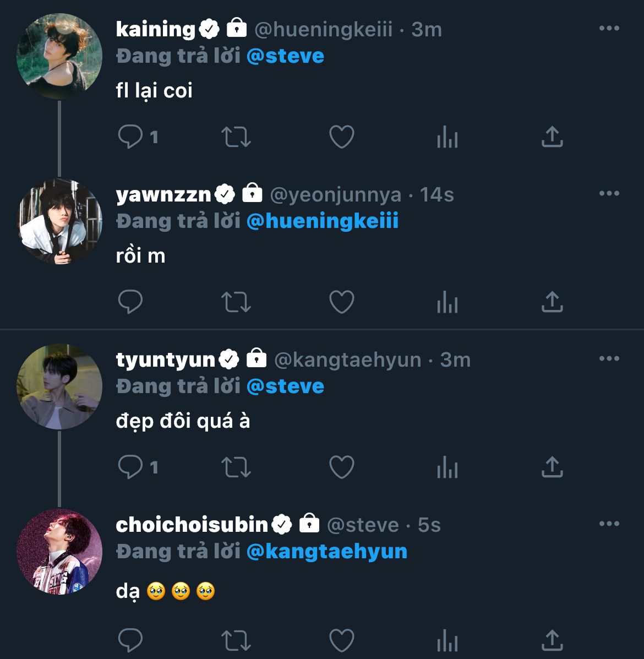Viewport: 644px width, 659px height.
Task: Open kaining's profile picture
Action: (59, 56)
